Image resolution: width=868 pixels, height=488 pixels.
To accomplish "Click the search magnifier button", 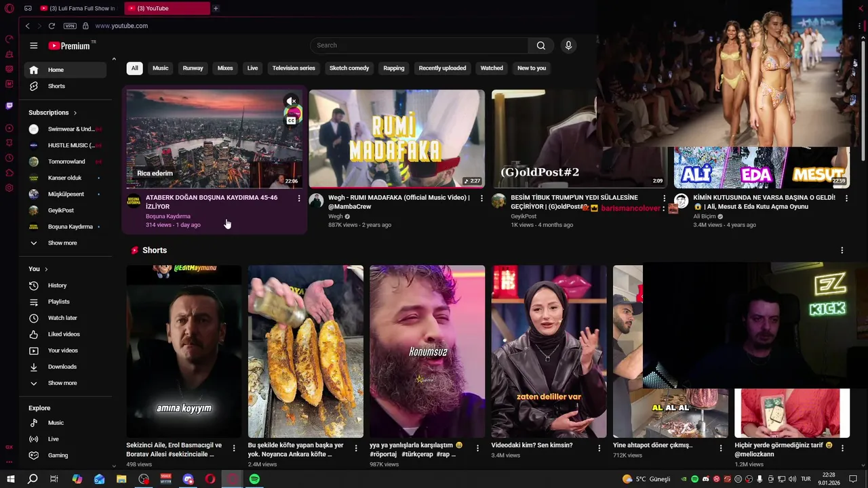I will pyautogui.click(x=540, y=45).
